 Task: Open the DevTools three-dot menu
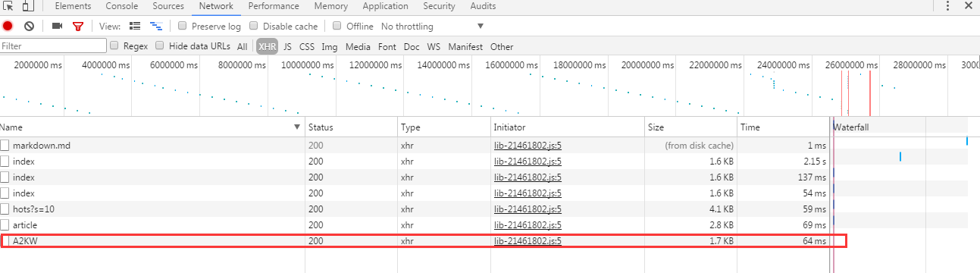(947, 7)
